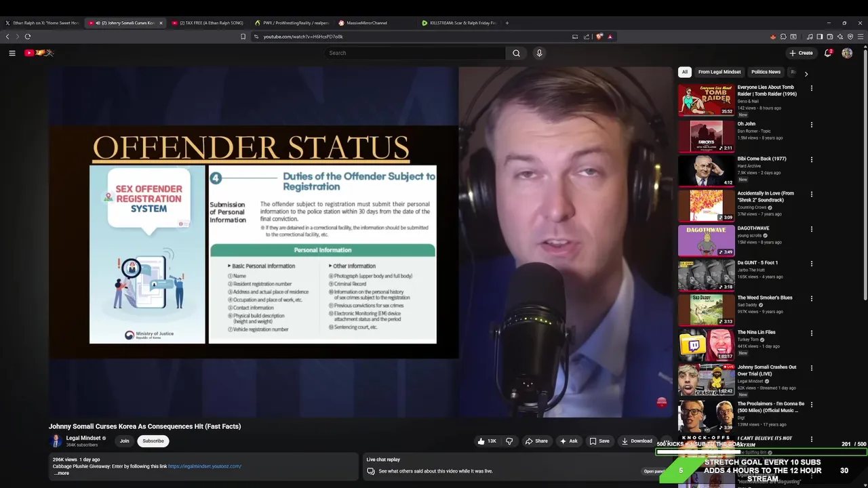Open the YouTube guide hamburger menu
Image resolution: width=868 pixels, height=488 pixels.
click(12, 53)
